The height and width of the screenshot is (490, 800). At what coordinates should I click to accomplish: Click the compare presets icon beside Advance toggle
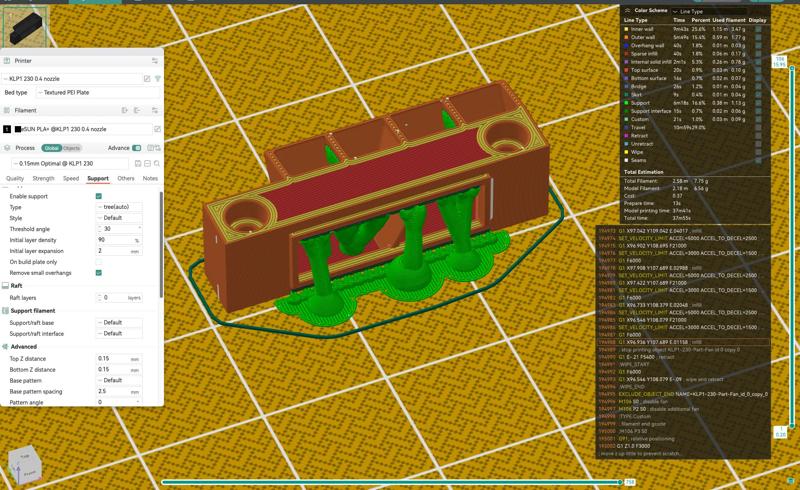(150, 148)
